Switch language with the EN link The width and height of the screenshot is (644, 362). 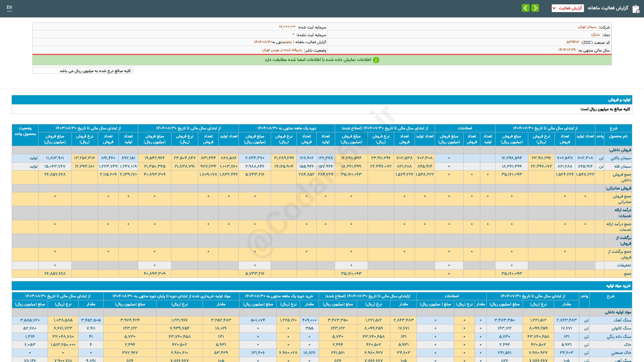[x=9, y=7]
